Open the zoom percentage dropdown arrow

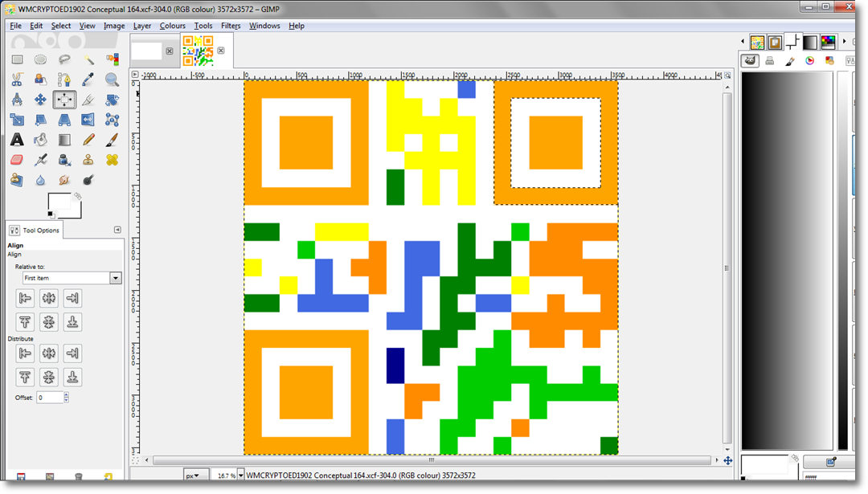pyautogui.click(x=241, y=476)
